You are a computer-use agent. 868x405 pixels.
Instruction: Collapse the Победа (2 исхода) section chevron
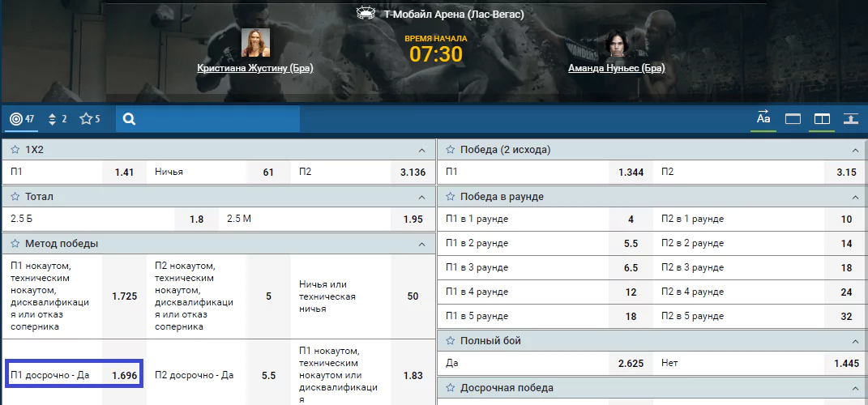857,151
